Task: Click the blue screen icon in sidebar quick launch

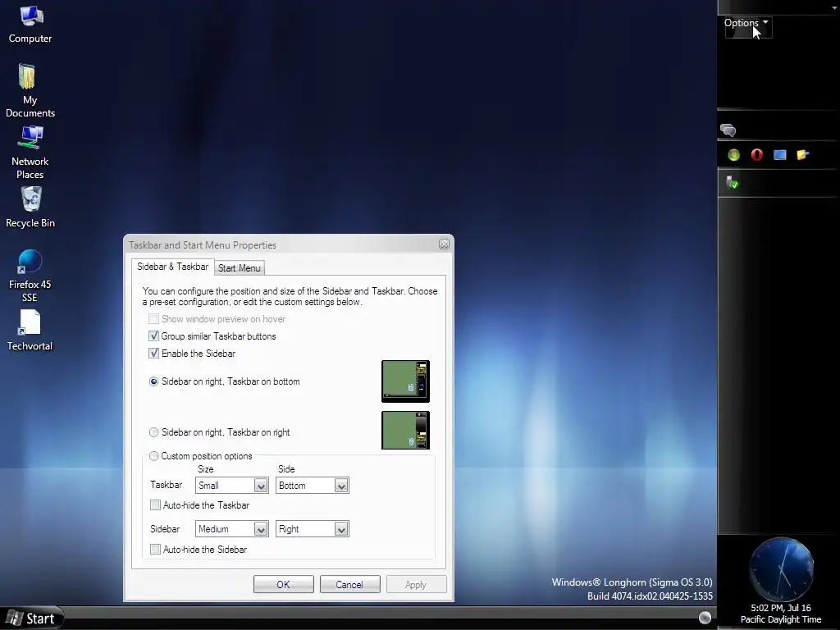Action: pos(780,155)
